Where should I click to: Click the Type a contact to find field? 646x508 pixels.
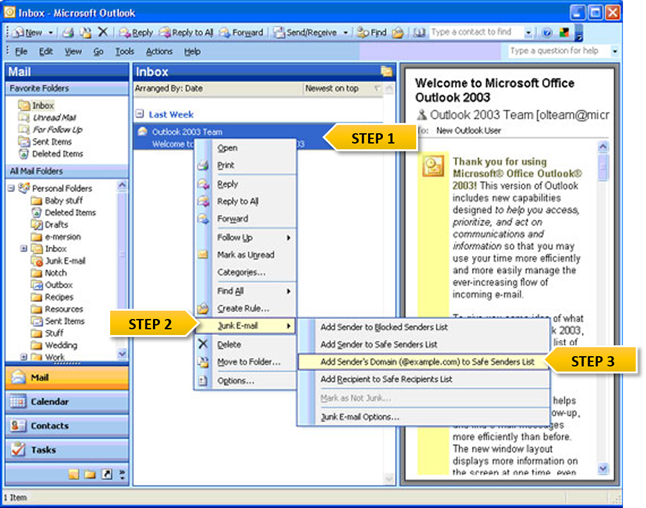coord(476,32)
